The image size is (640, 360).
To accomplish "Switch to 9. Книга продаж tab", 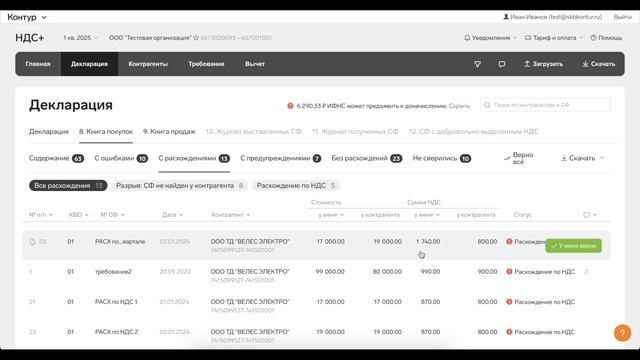I will (169, 131).
